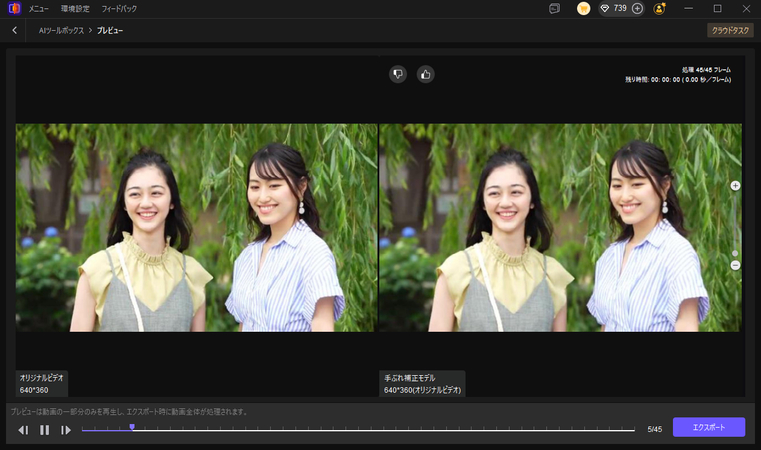Open the shopping cart icon
Viewport: 761px width, 450px height.
click(583, 8)
